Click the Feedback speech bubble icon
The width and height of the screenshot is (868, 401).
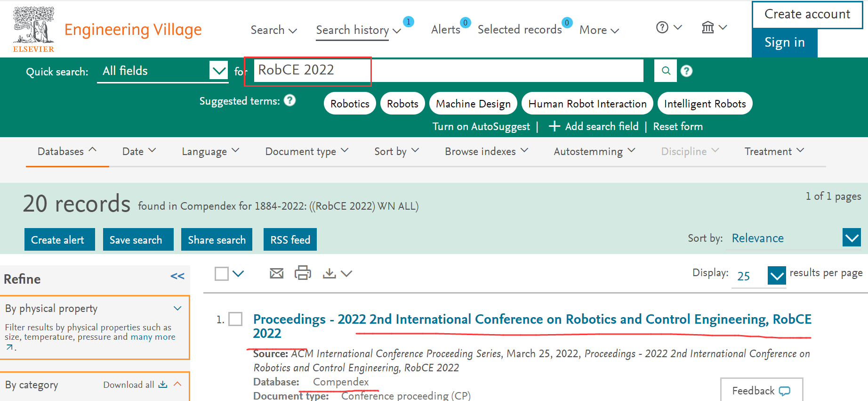coord(785,391)
